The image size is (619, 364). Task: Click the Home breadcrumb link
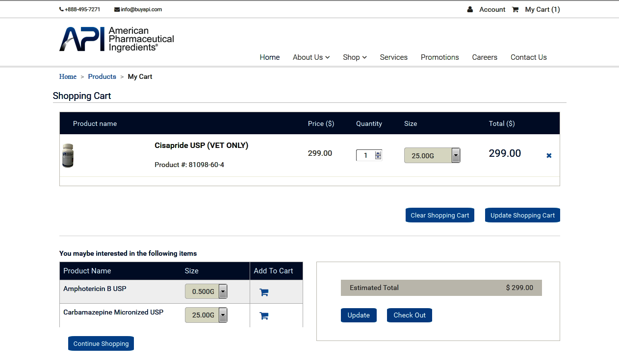tap(68, 76)
